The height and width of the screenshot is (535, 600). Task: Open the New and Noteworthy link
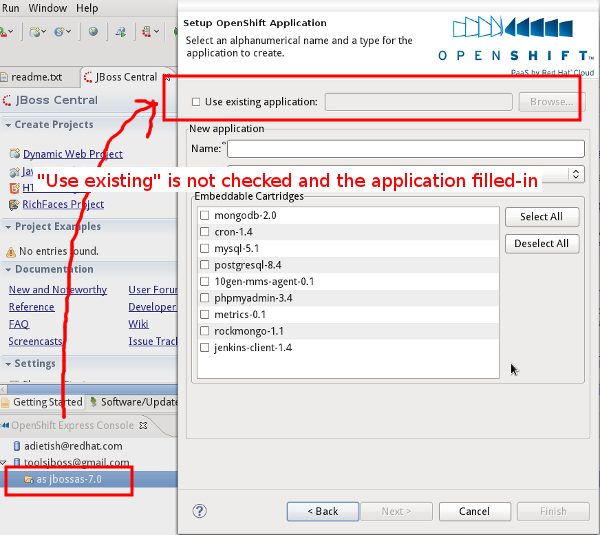click(58, 290)
